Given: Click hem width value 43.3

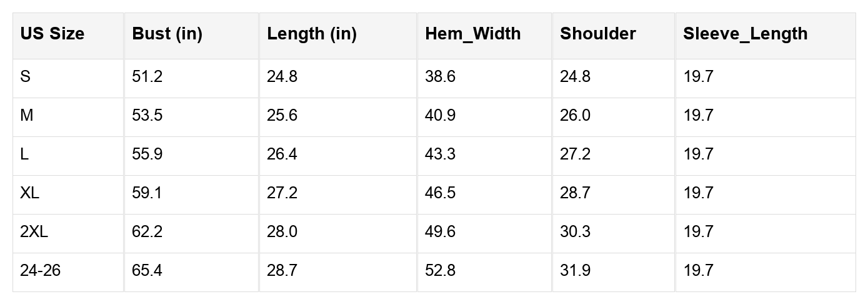Looking at the screenshot, I should [440, 155].
